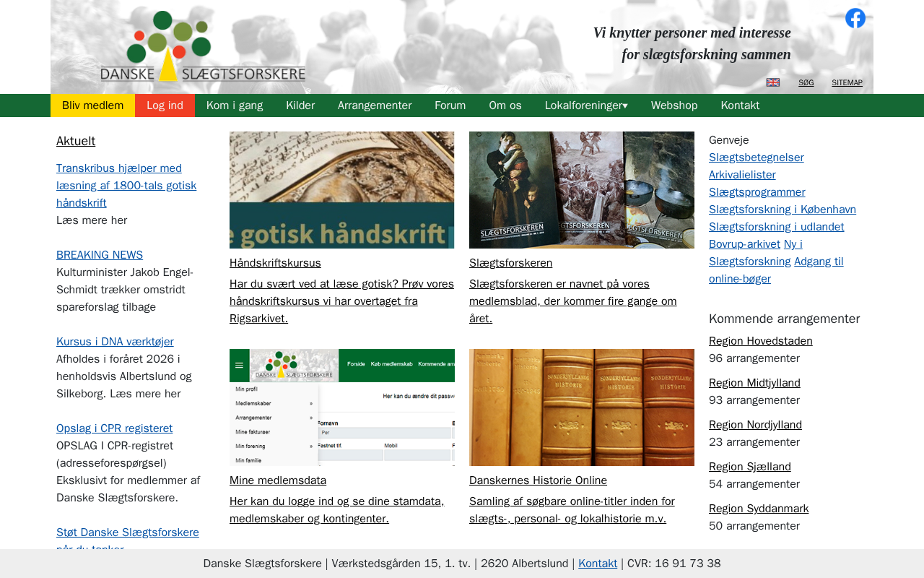Click the Mine medlemsdata screenshot thumbnail
This screenshot has width=924, height=578.
(342, 407)
